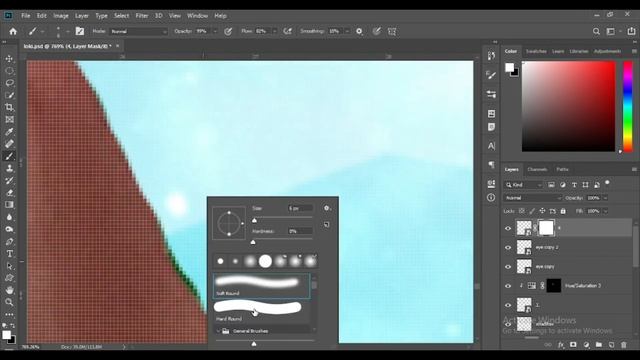Image resolution: width=640 pixels, height=360 pixels.
Task: Adjust the brush Size slider handle
Action: click(x=254, y=220)
